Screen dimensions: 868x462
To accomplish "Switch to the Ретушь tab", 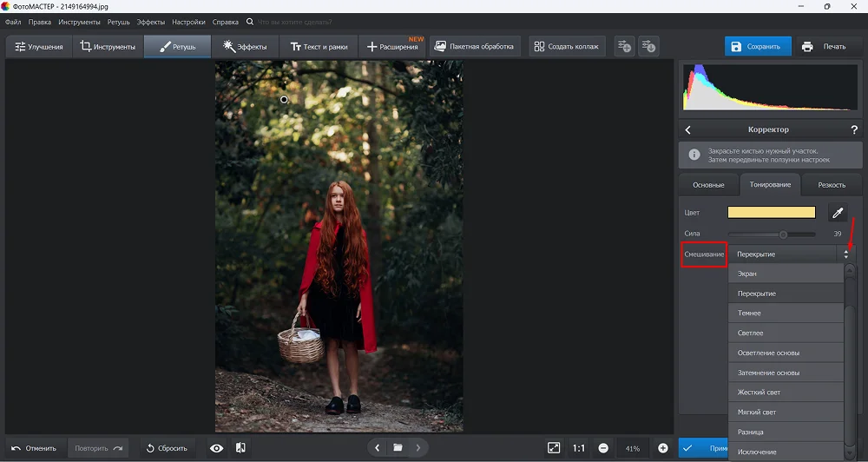I will click(178, 47).
